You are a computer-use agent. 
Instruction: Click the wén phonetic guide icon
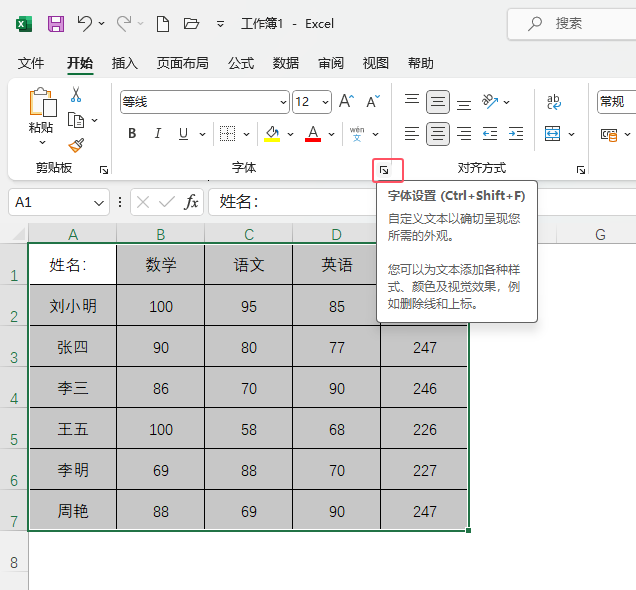357,133
